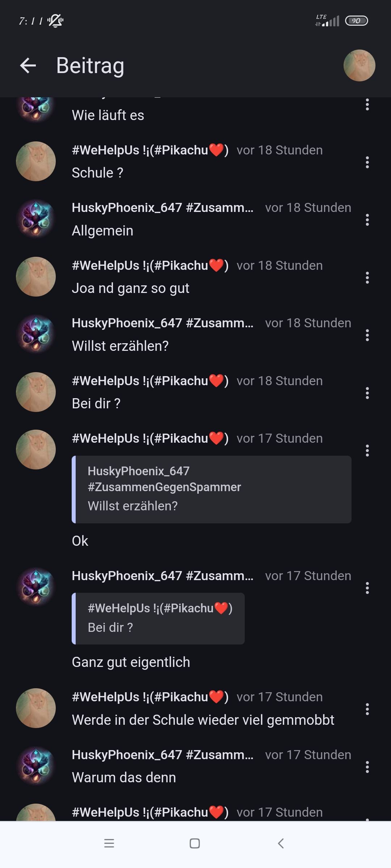This screenshot has height=868, width=391.
Task: Open options for first 'Willst erzählen?' comment
Action: coord(367,335)
